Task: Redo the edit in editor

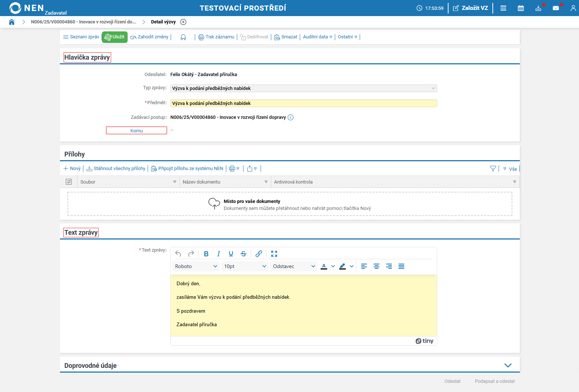Action: point(191,254)
